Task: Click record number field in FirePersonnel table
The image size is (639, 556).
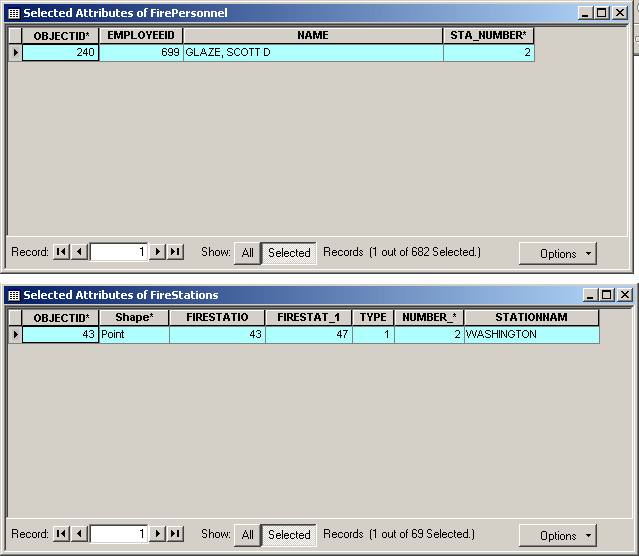Action: (118, 252)
